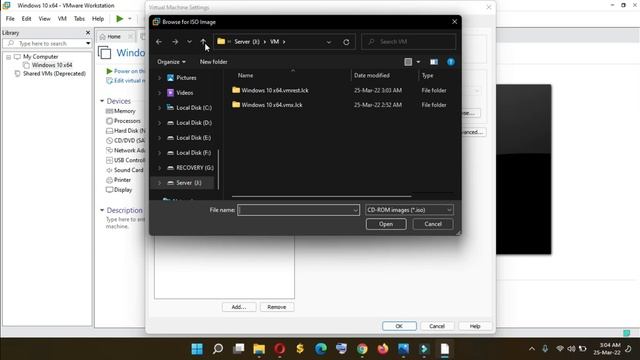
Task: Open the view options dropdown arrow
Action: click(x=418, y=62)
